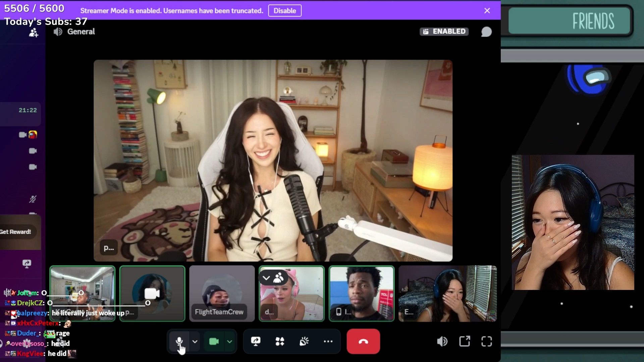This screenshot has width=644, height=362.
Task: Toggle the ENABLED badge
Action: [x=444, y=32]
